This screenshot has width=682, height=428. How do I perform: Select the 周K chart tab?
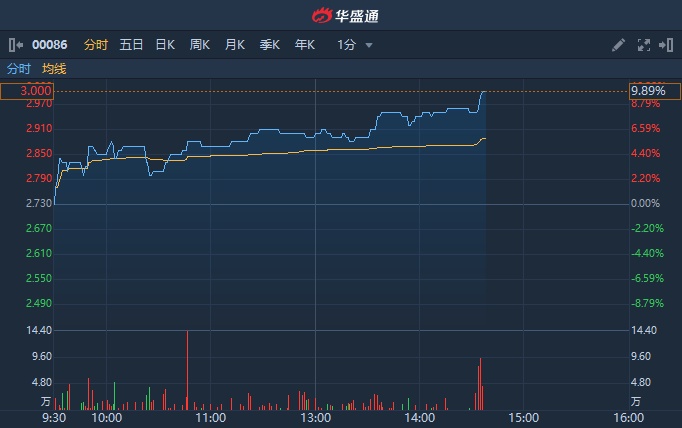(x=200, y=45)
